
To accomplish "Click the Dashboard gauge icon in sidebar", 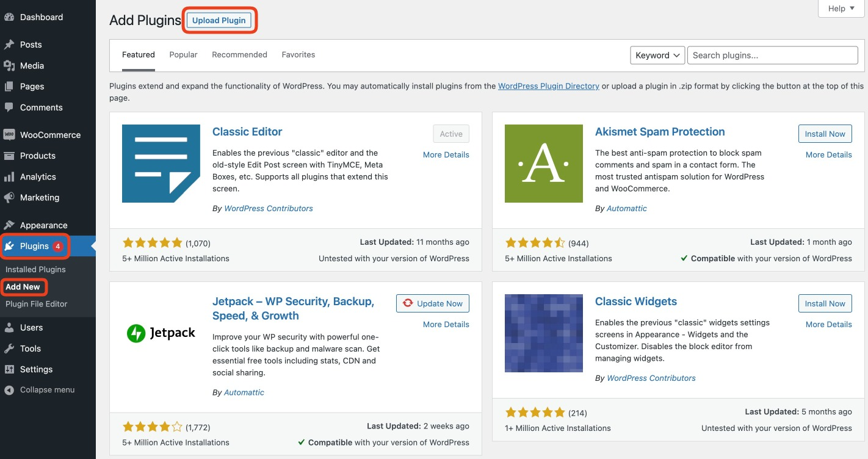I will click(x=9, y=17).
